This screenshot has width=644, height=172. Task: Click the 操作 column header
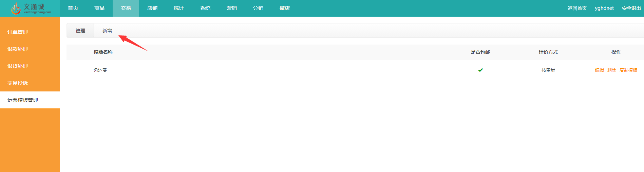click(616, 52)
